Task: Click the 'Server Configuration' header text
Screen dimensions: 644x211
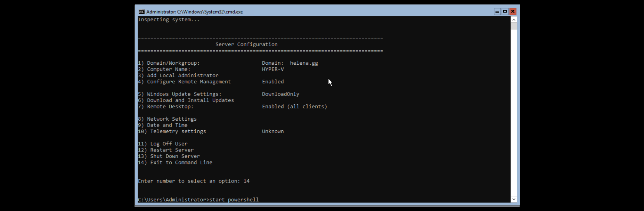Action: 246,44
